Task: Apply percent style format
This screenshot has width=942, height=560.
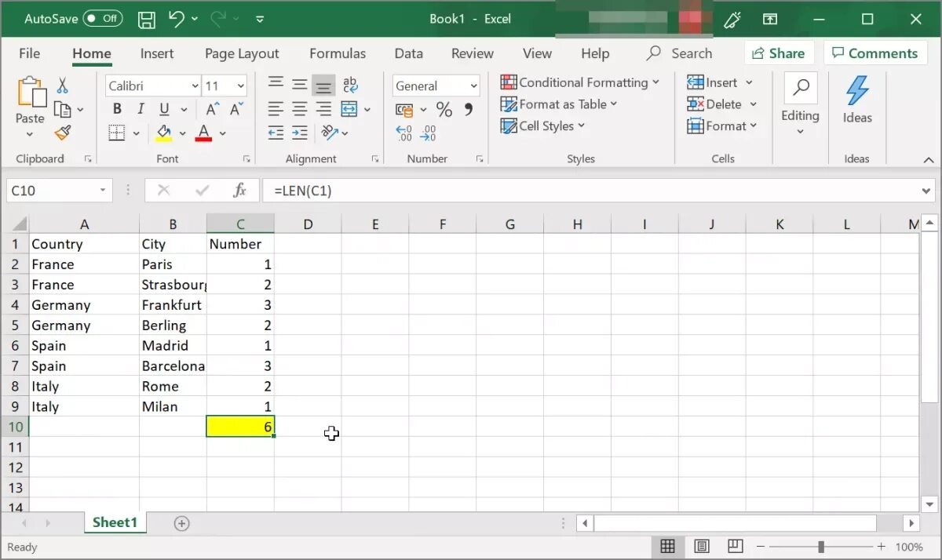Action: point(444,110)
